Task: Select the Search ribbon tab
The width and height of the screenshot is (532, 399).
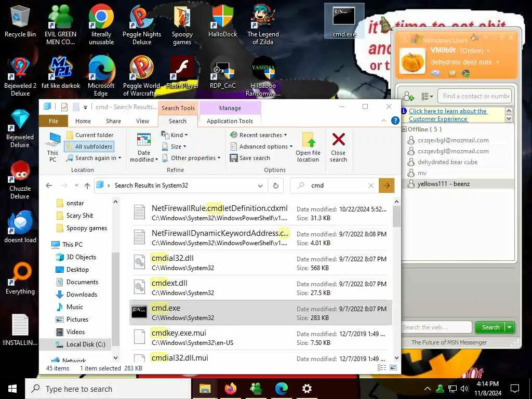Action: click(178, 121)
